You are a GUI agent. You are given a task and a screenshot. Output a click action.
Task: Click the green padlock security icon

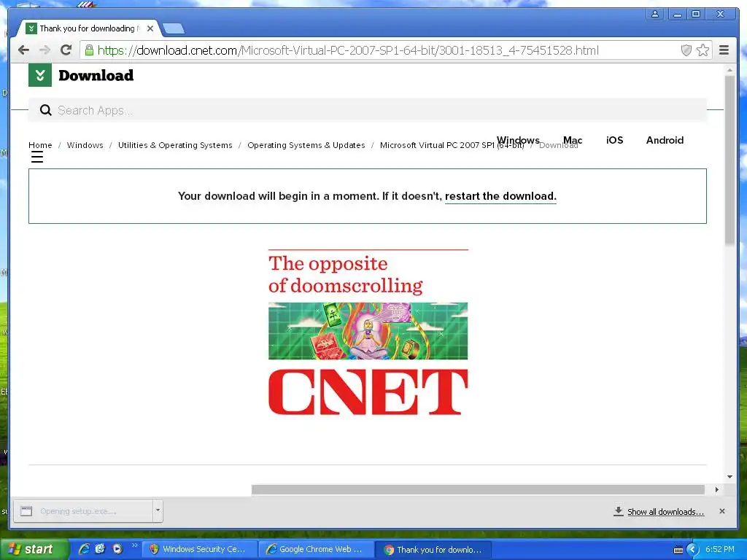(x=89, y=50)
